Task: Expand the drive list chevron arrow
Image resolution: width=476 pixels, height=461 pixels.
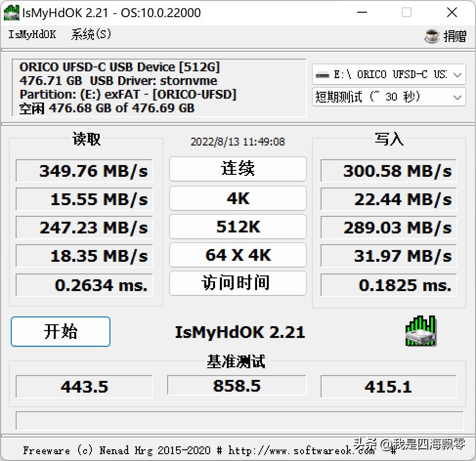Action: coord(457,74)
